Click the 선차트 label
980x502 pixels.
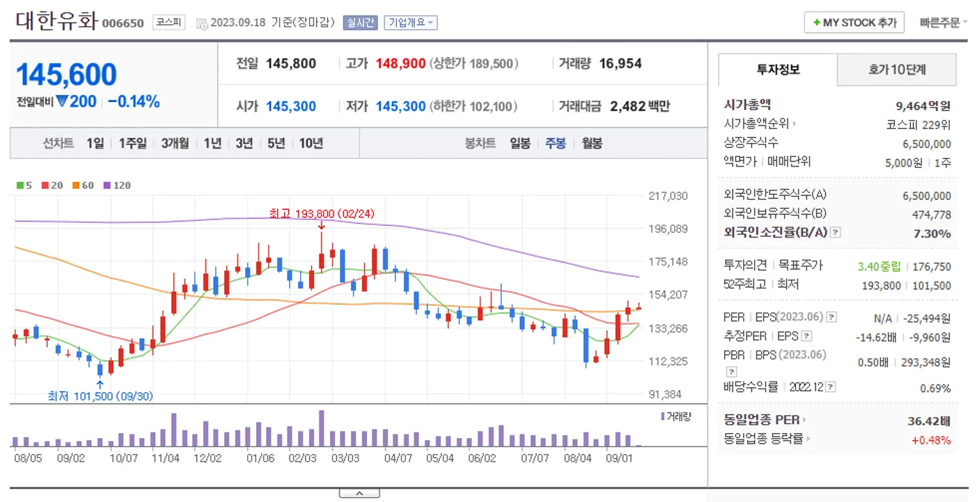[58, 143]
